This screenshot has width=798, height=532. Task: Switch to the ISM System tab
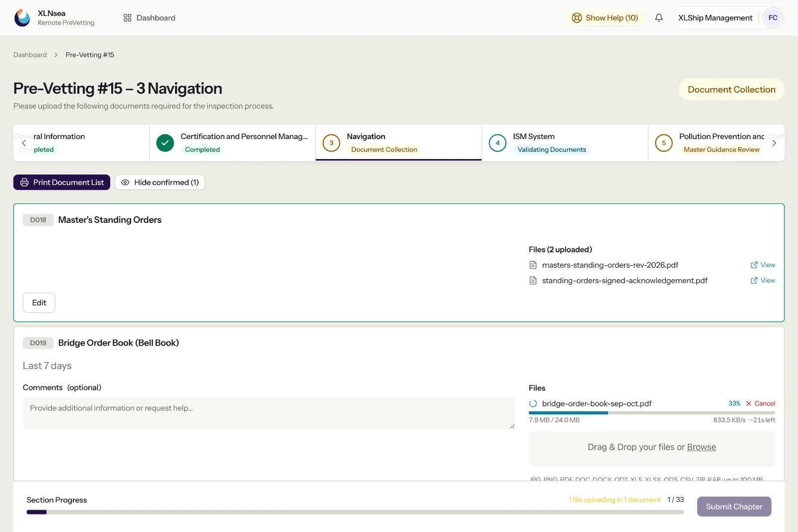pos(565,143)
